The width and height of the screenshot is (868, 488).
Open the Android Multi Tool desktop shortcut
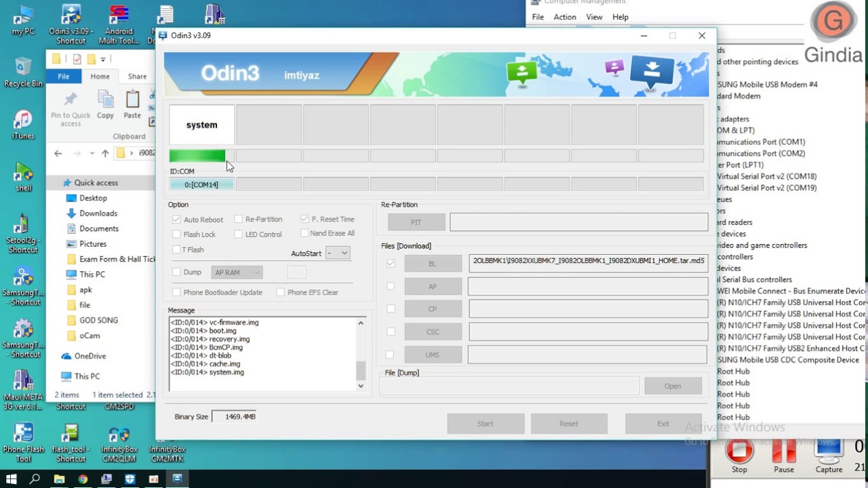tap(119, 24)
